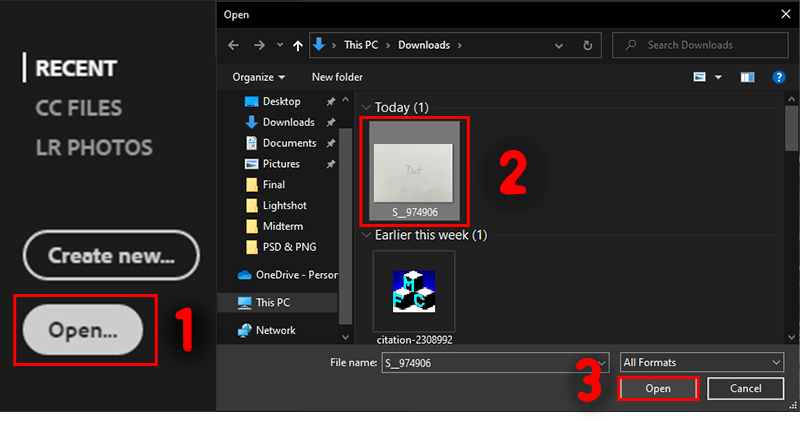Select the S__974906 image thumbnail

click(x=414, y=171)
